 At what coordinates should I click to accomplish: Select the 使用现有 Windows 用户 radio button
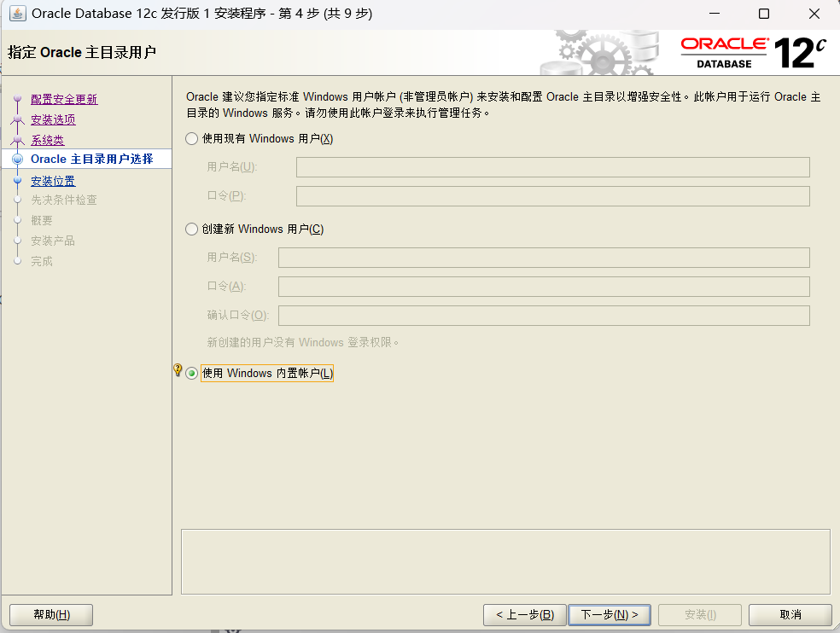192,139
